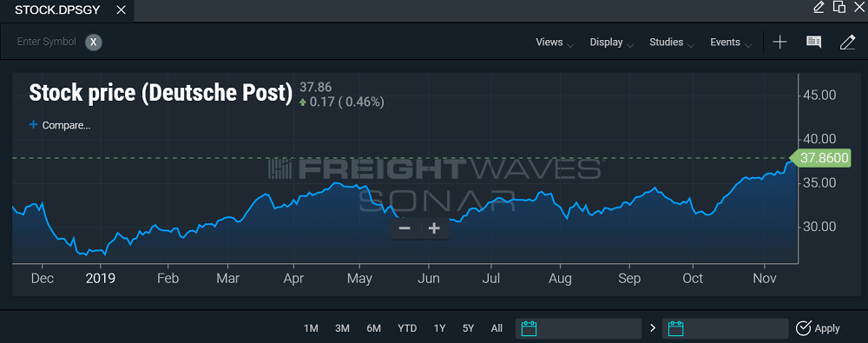868x343 pixels.
Task: Open the start date calendar icon
Action: click(x=529, y=328)
